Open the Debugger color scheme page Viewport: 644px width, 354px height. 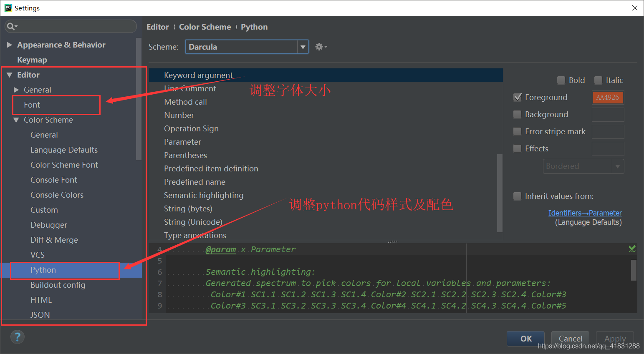tap(49, 225)
